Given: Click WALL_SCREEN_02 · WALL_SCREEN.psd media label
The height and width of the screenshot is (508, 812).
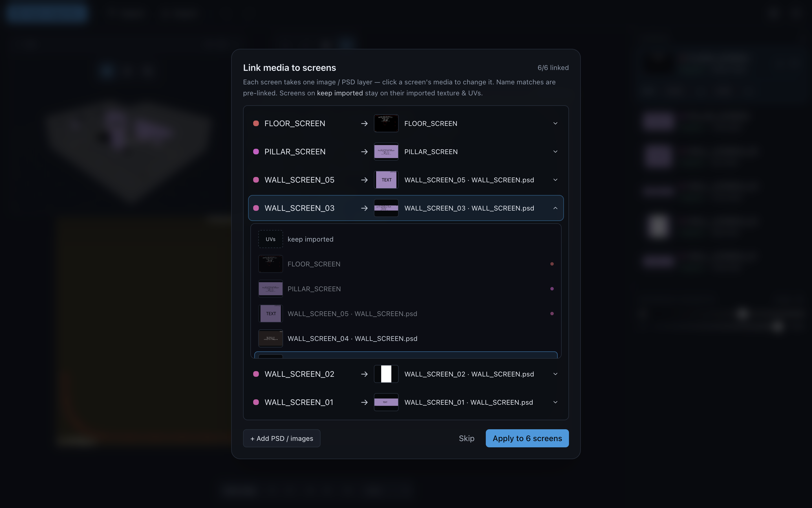Looking at the screenshot, I should 469,374.
